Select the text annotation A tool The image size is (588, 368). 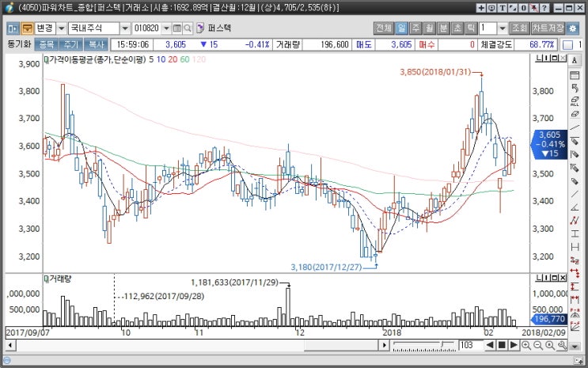(x=575, y=60)
